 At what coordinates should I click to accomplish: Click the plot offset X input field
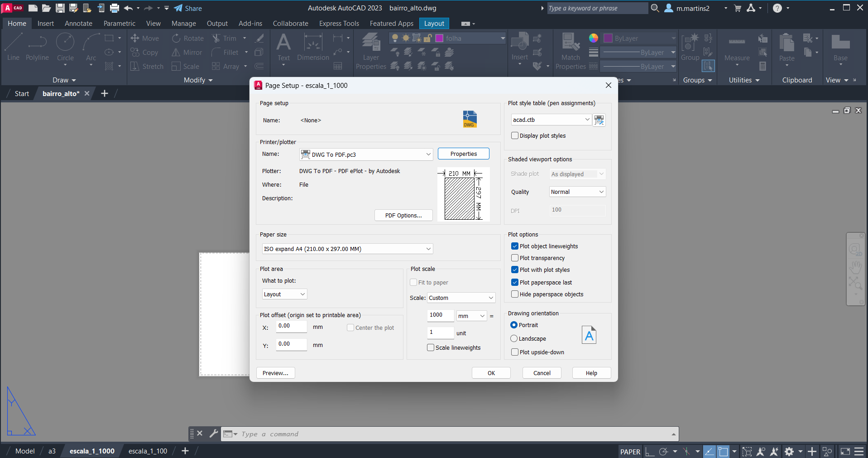pyautogui.click(x=291, y=326)
